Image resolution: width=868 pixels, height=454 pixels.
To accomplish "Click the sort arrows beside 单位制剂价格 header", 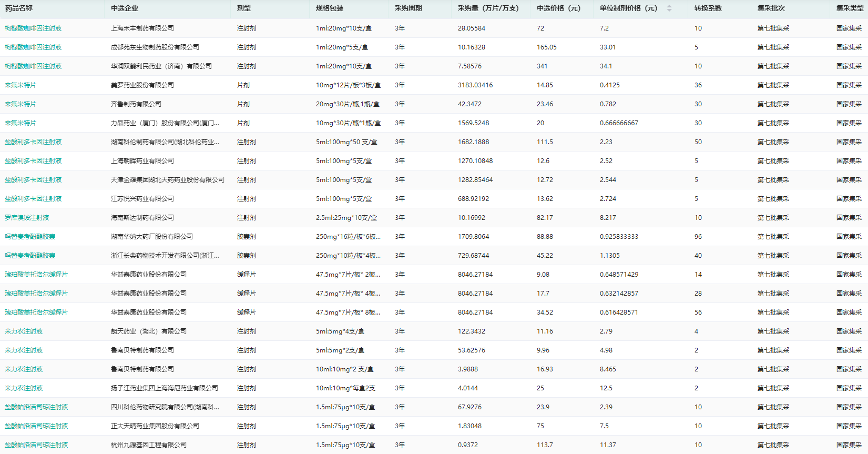I will 669,8.
